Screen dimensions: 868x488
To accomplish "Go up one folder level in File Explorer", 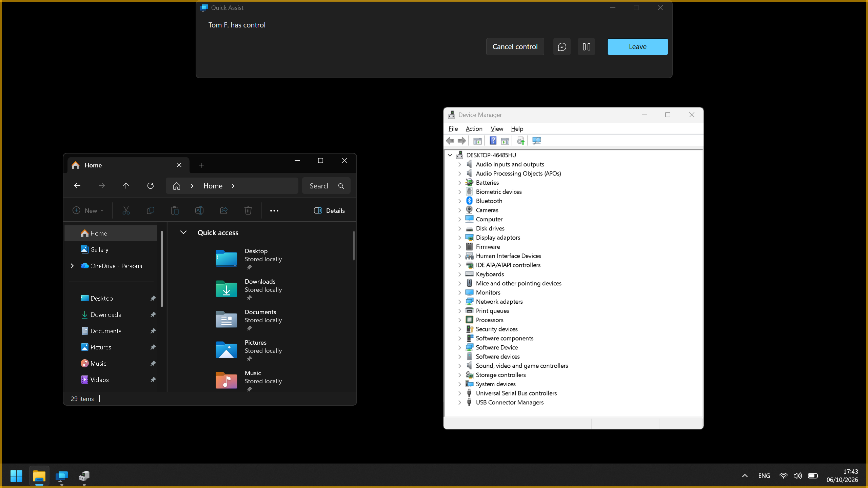I will coord(126,186).
